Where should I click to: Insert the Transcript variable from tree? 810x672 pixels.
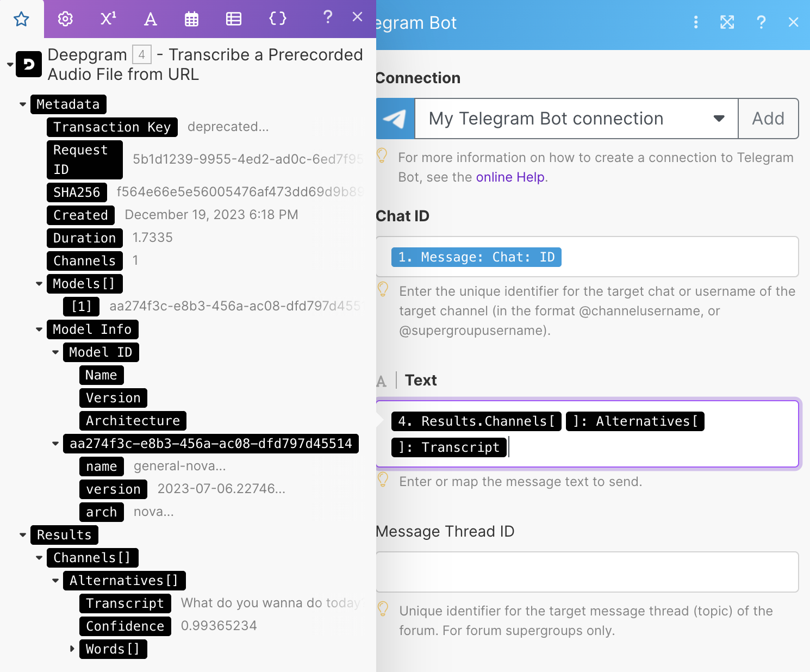click(x=125, y=603)
